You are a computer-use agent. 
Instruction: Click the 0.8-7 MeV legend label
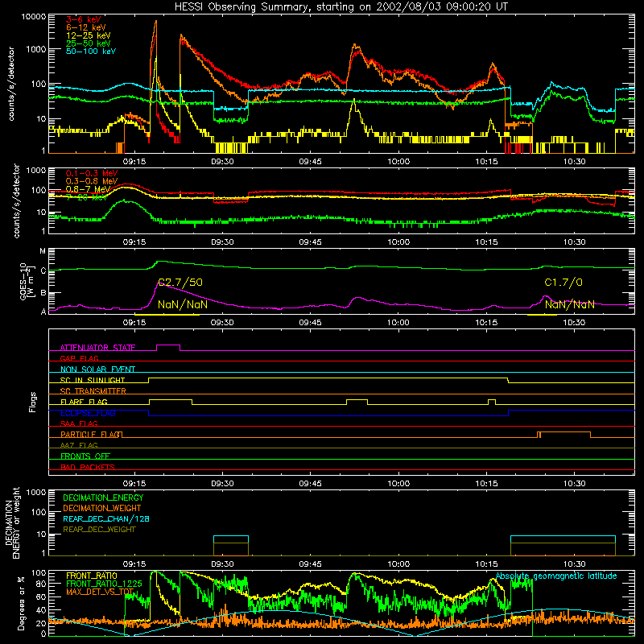[x=88, y=189]
